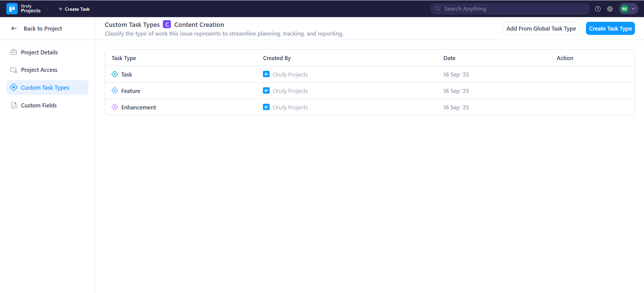Click the Date column header
The image size is (644, 293).
pos(449,58)
